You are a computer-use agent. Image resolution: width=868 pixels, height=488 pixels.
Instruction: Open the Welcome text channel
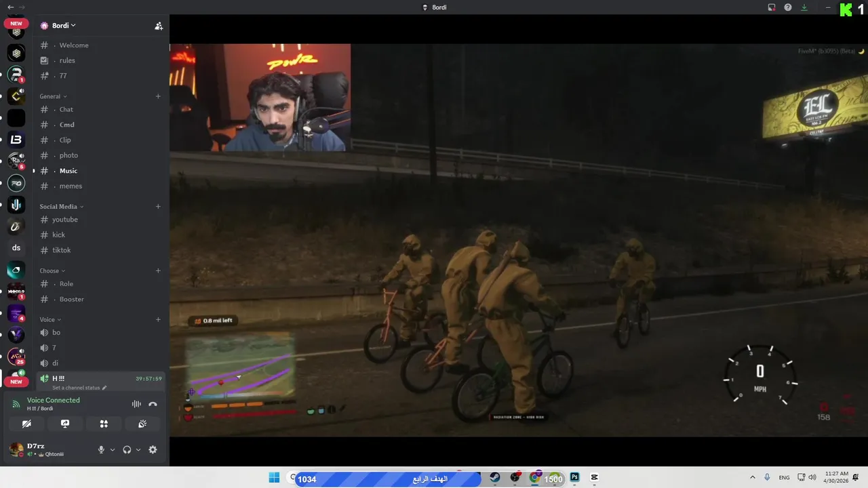tap(101, 45)
